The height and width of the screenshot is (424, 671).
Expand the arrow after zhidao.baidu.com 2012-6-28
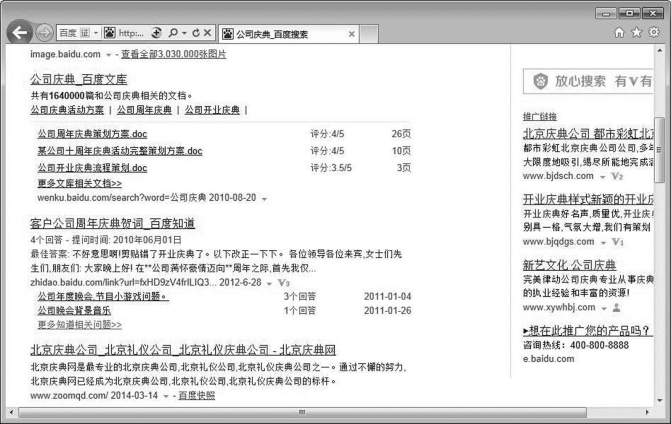(x=269, y=283)
